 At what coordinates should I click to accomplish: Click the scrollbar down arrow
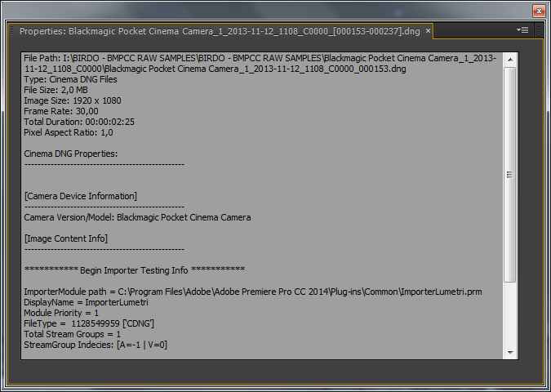pyautogui.click(x=510, y=352)
